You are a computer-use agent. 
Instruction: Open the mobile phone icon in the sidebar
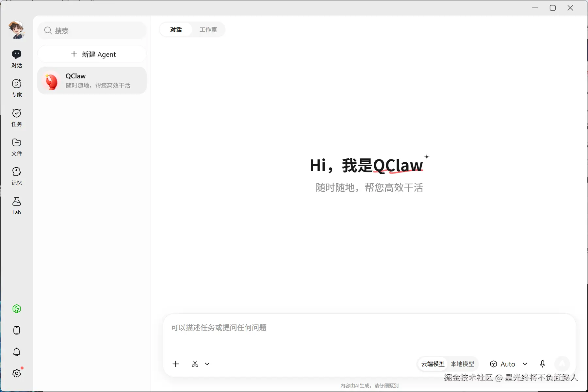[x=17, y=330]
